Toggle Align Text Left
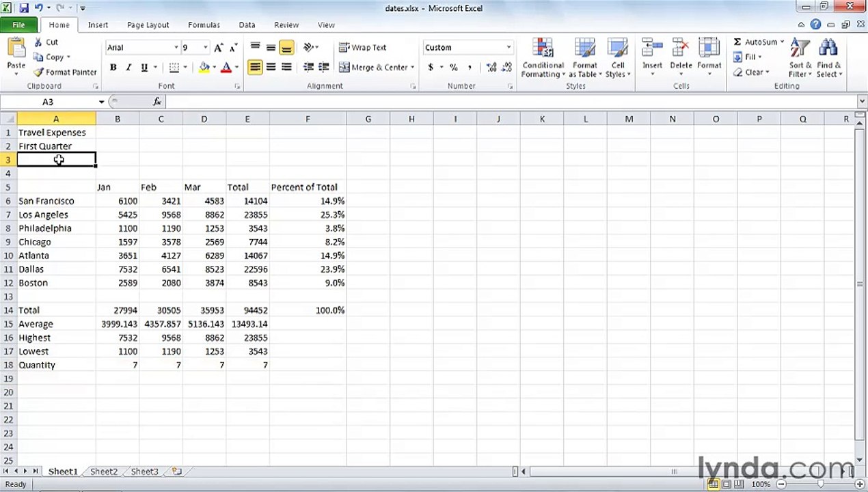The height and width of the screenshot is (492, 868). click(255, 68)
